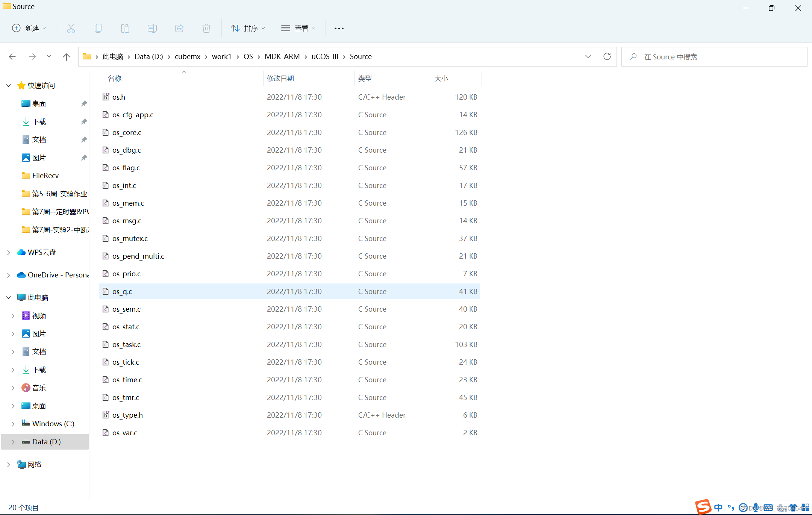Go up one folder level arrow
The height and width of the screenshot is (515, 812).
(67, 57)
